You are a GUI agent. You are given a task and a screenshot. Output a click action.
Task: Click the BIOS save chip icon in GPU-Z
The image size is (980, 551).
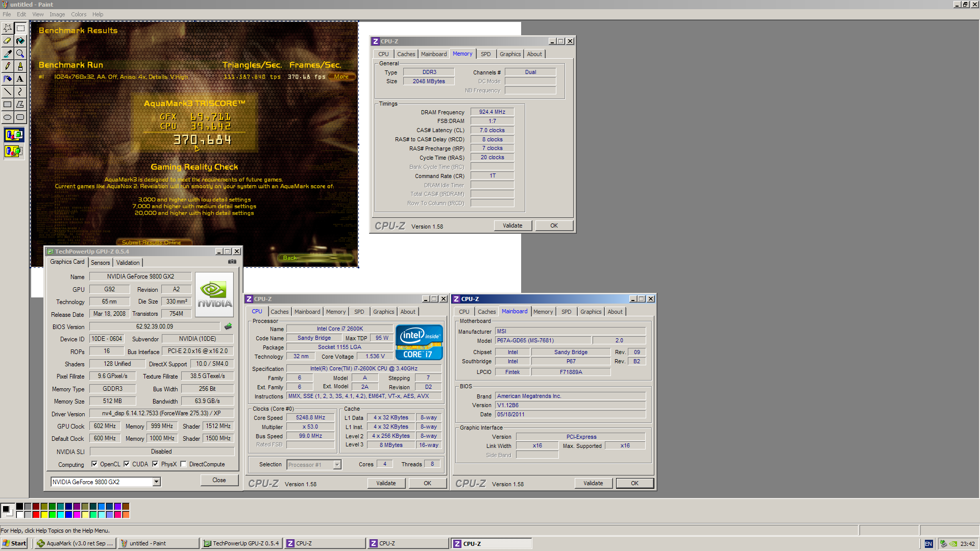228,327
